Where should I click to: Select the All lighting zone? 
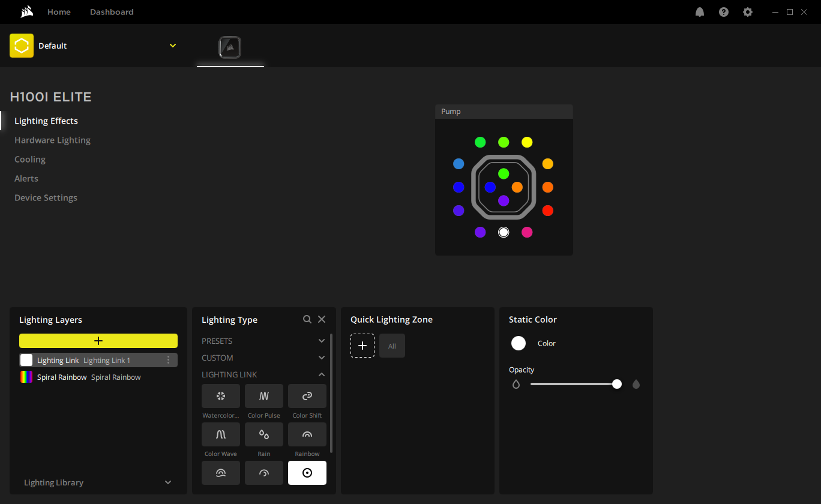click(392, 346)
